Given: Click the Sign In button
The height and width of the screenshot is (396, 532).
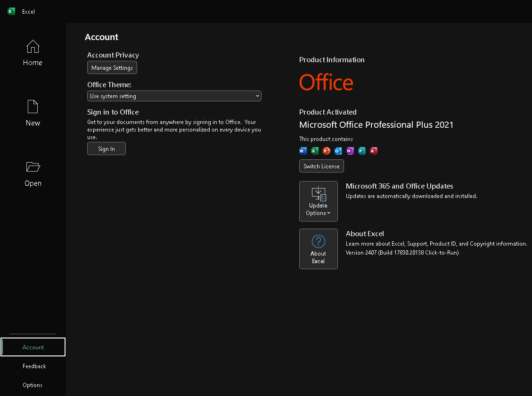Looking at the screenshot, I should click(106, 148).
